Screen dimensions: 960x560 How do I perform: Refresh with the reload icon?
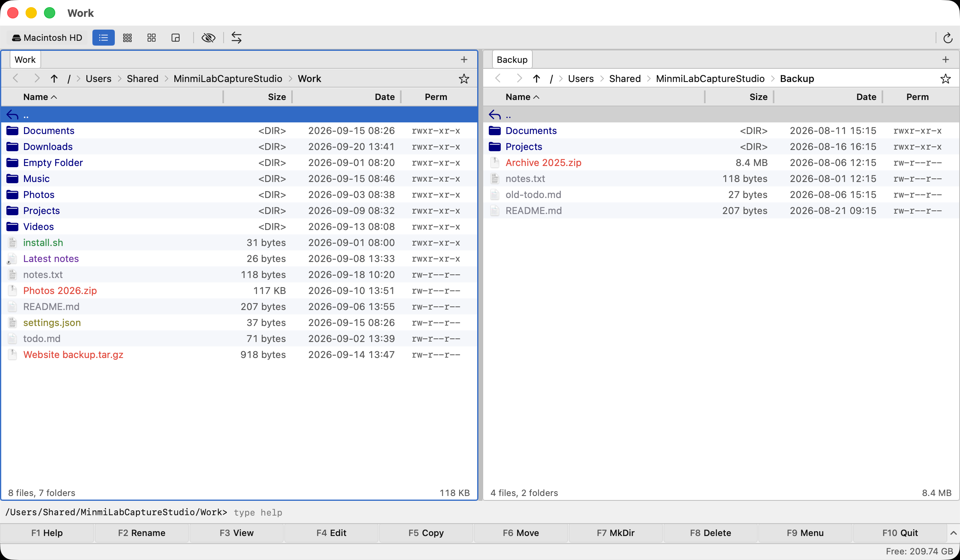948,38
